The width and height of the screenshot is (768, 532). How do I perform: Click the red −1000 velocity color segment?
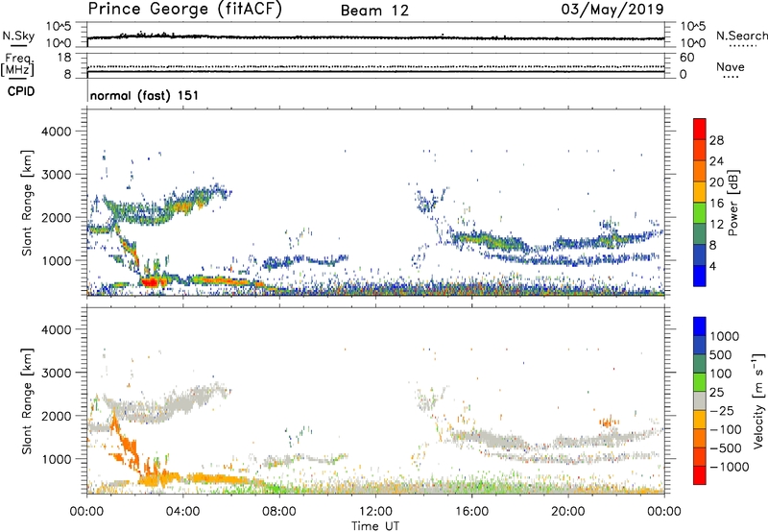click(700, 475)
